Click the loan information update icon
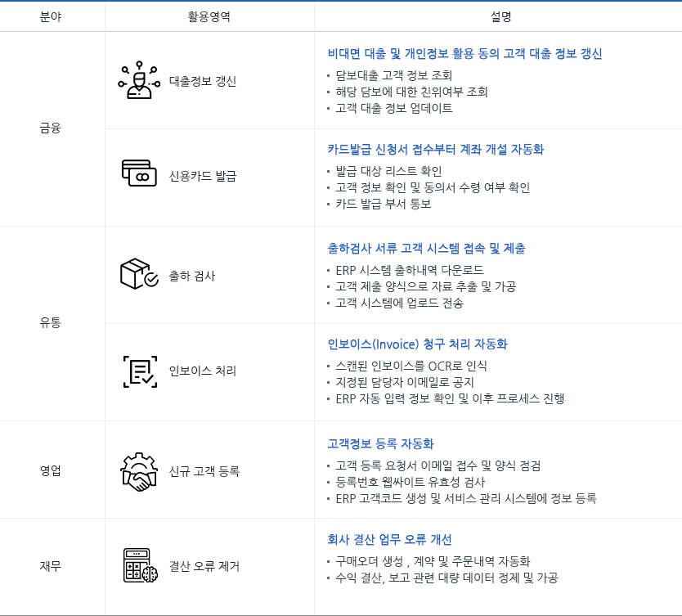 click(139, 80)
